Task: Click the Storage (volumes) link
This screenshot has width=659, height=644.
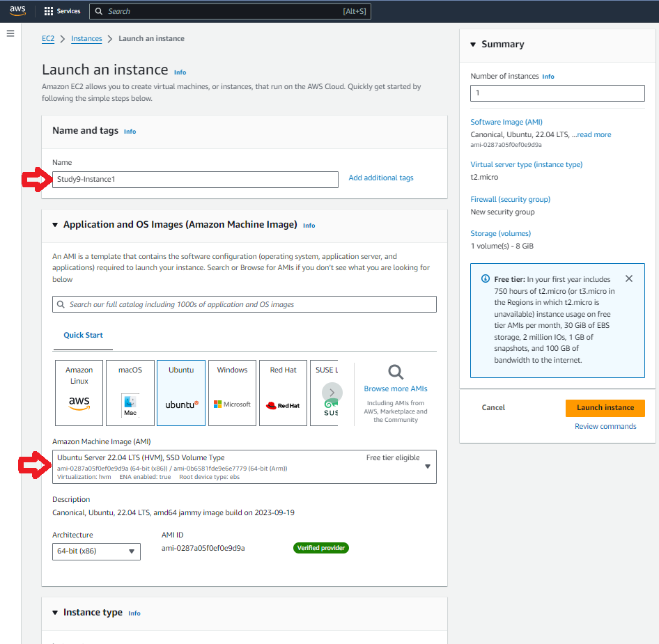Action: [x=501, y=233]
